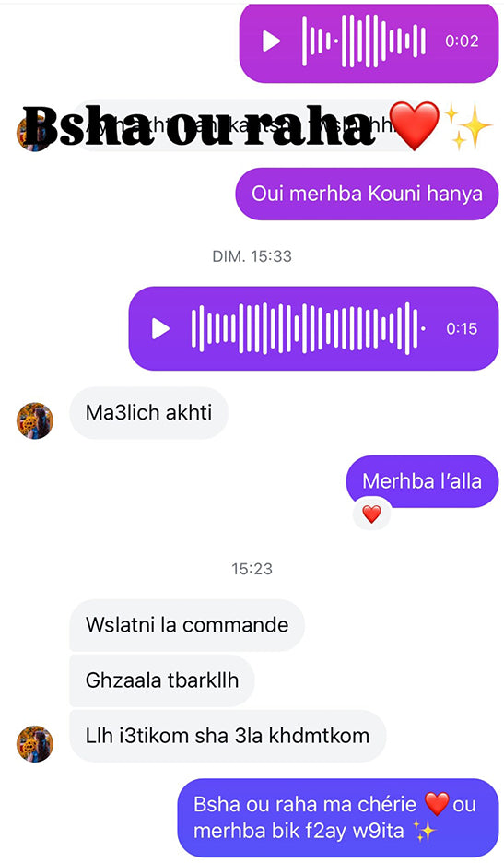Open sender avatar next to Ma3lich akhti
504x863 pixels.
35,420
